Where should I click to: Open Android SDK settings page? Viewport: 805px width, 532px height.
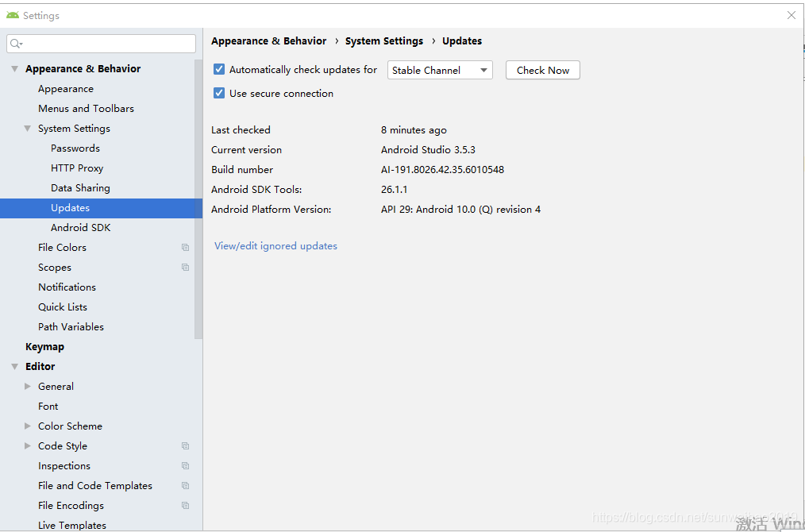pyautogui.click(x=81, y=227)
